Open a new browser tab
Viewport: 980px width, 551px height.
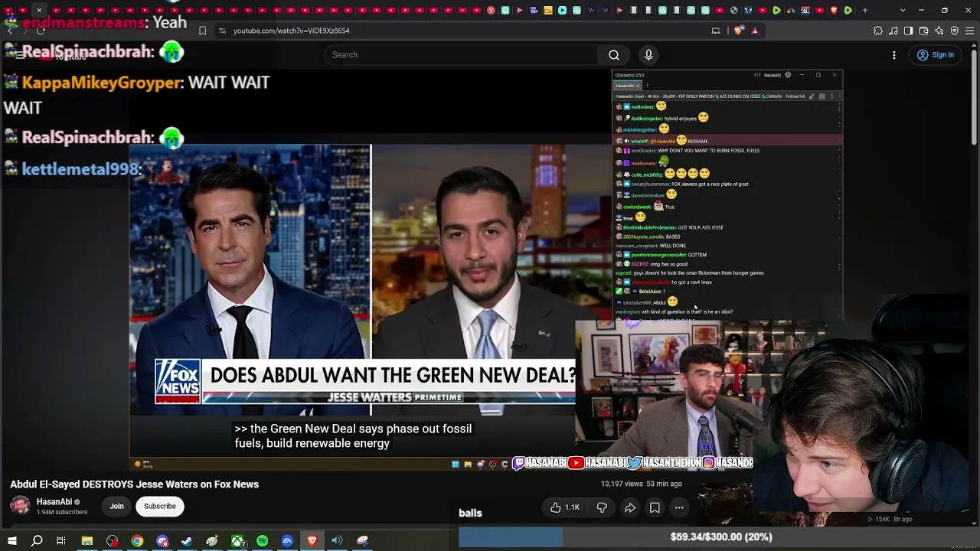(x=865, y=10)
